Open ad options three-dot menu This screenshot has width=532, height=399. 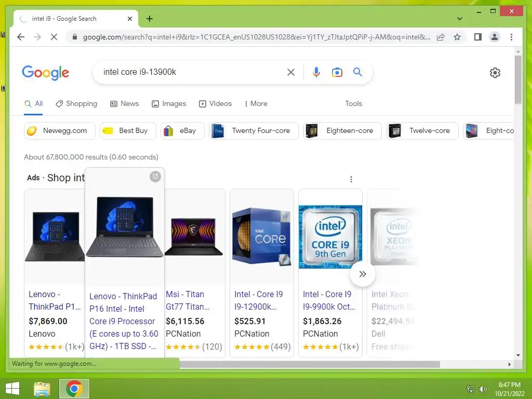point(351,179)
